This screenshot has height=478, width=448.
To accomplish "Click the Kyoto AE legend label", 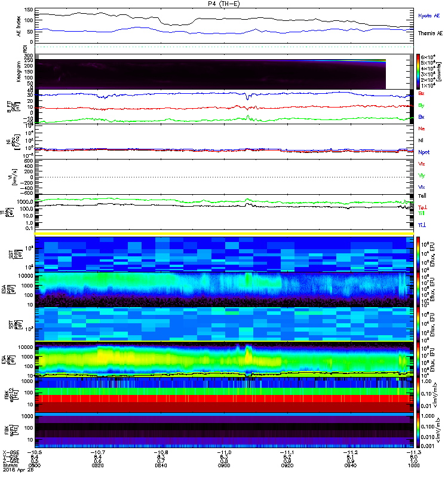I will click(429, 16).
